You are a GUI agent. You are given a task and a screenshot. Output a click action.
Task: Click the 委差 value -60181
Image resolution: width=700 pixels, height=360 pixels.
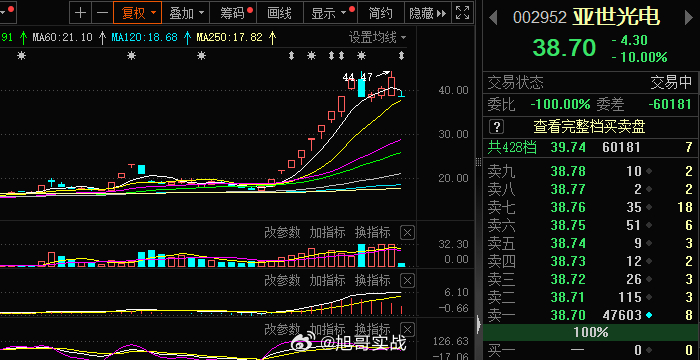coord(670,105)
